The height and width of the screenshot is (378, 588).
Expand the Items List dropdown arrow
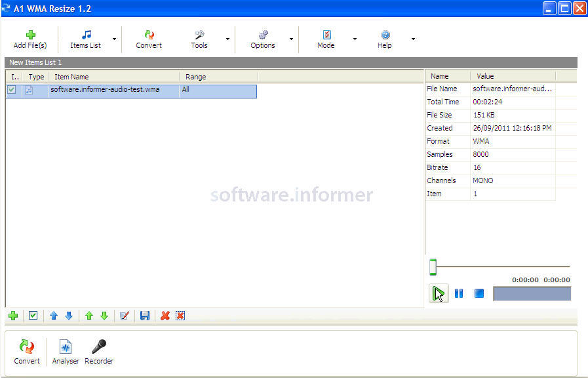pyautogui.click(x=114, y=39)
